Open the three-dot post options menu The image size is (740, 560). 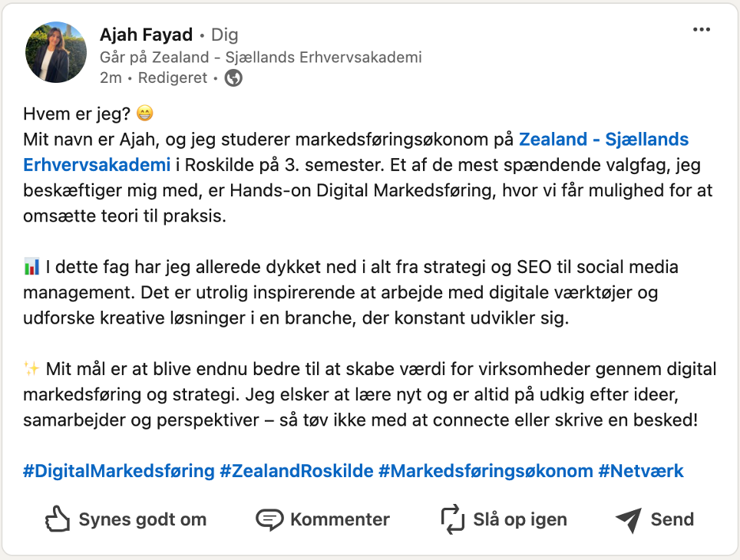[x=701, y=30]
